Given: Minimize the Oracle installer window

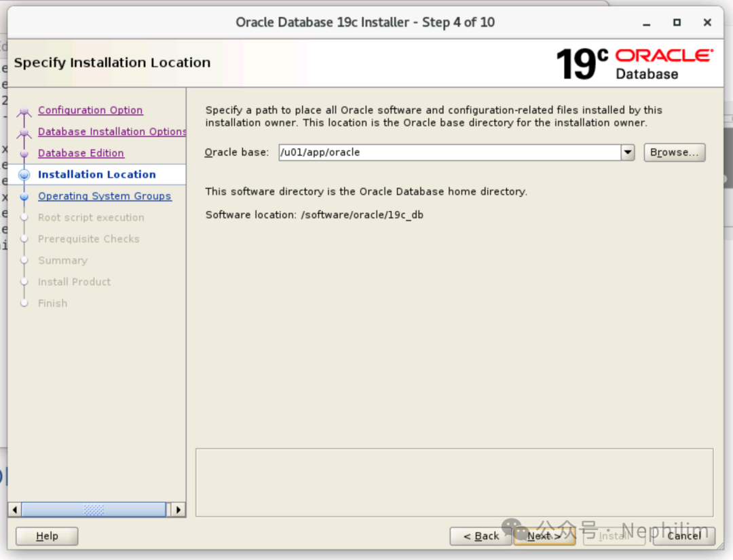Looking at the screenshot, I should click(x=647, y=23).
